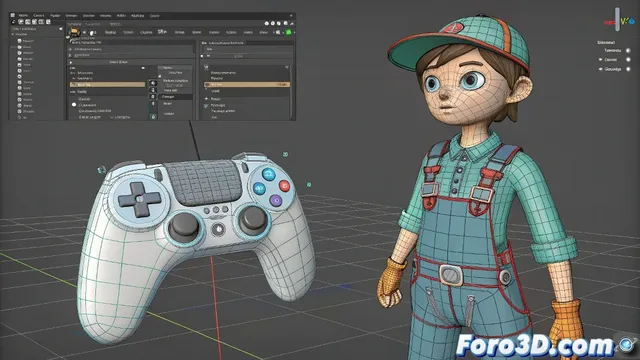640x360 pixels.
Task: Toggle the checkbox icon in right list
Action: (206, 106)
